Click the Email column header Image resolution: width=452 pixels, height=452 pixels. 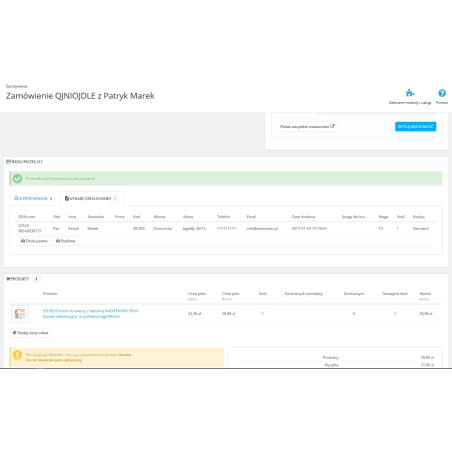click(251, 217)
